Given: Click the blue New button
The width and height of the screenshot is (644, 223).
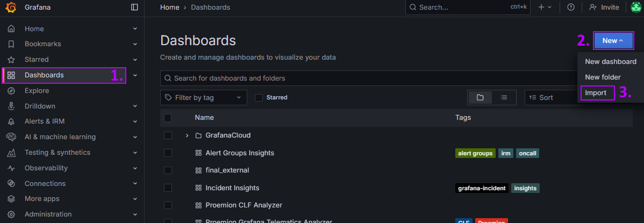Looking at the screenshot, I should (613, 41).
